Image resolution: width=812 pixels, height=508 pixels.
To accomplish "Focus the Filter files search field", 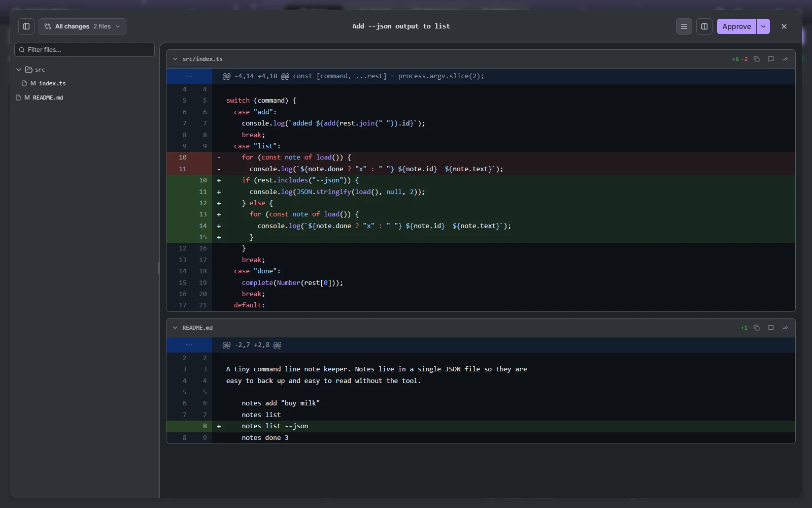I will tap(84, 50).
